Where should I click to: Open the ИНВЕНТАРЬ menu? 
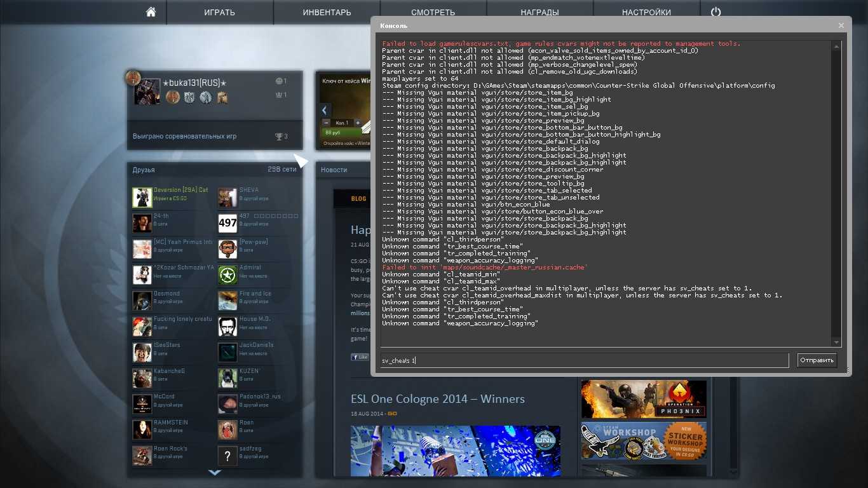tap(327, 12)
